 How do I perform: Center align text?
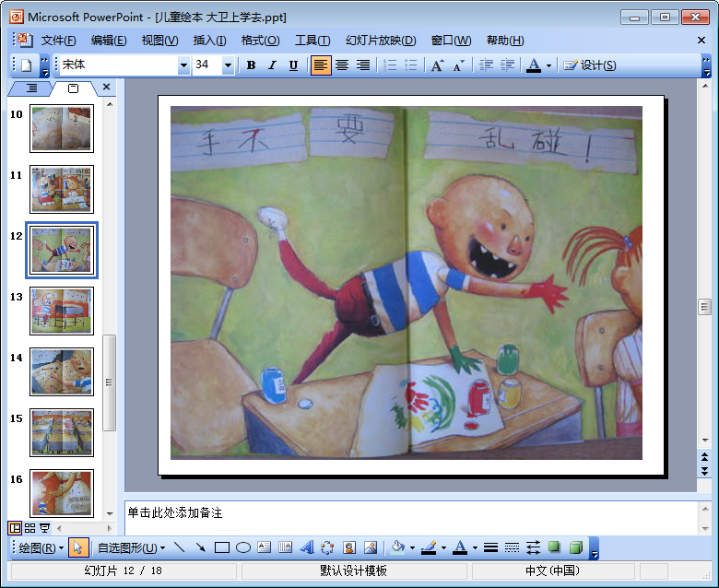click(x=342, y=65)
